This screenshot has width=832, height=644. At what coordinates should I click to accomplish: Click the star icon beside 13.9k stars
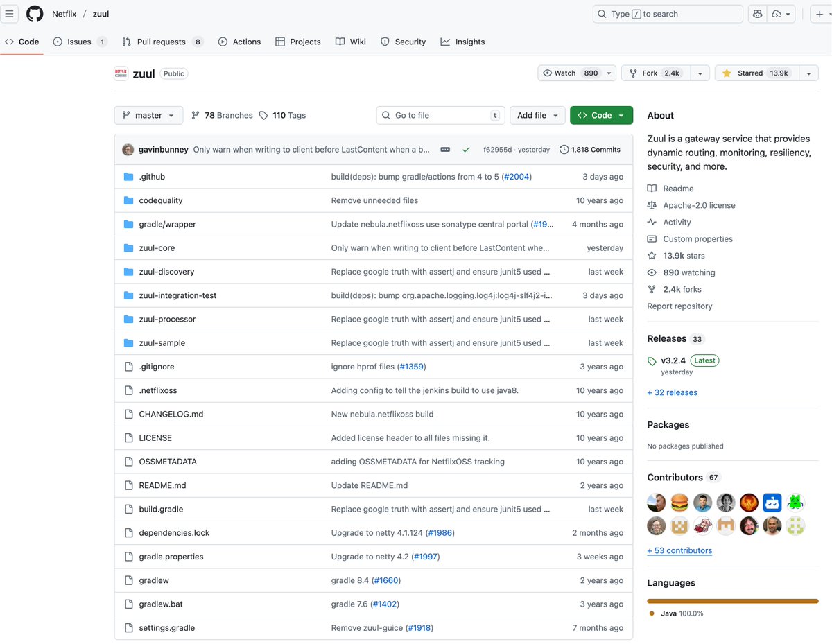pos(652,256)
